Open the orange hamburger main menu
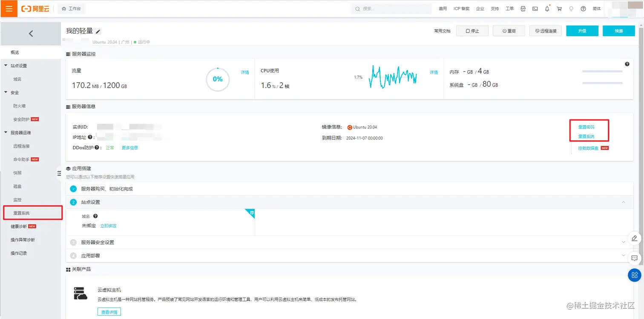This screenshot has height=319, width=644. pos(9,9)
